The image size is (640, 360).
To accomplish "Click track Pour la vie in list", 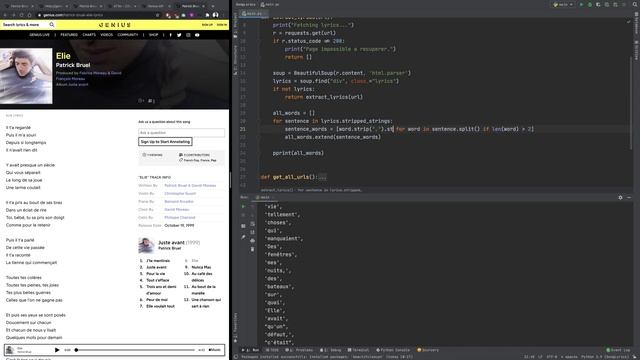I will pyautogui.click(x=156, y=274).
